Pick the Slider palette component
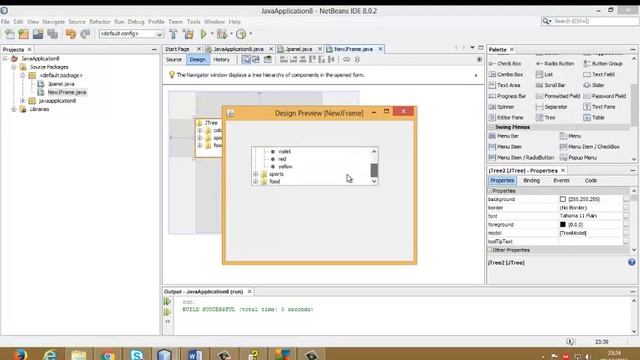 click(594, 85)
